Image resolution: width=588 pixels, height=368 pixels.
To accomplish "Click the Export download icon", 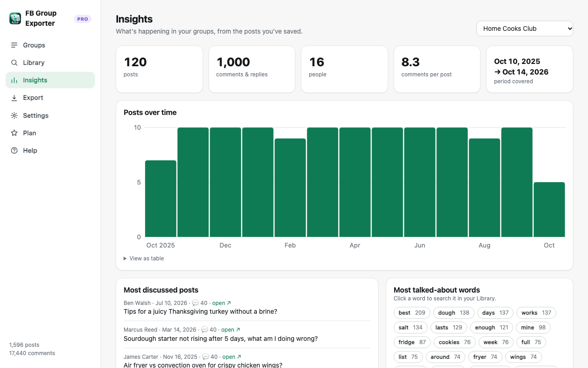I will 14,98.
